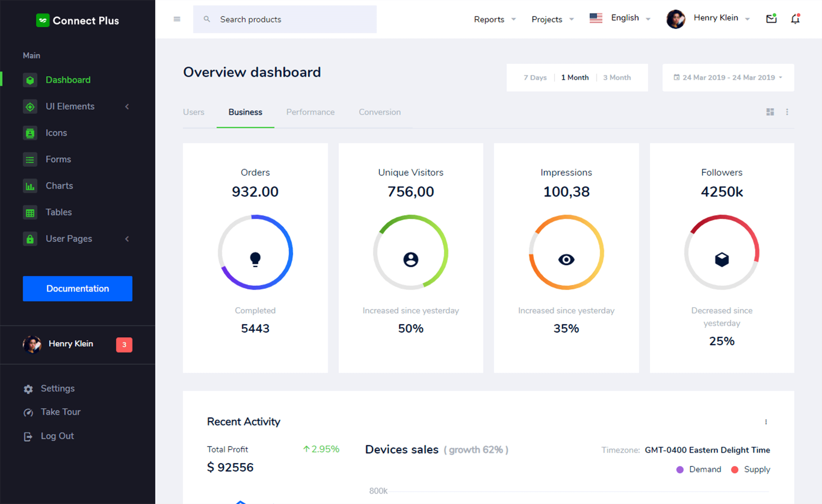Expand the UI Elements menu

click(70, 106)
